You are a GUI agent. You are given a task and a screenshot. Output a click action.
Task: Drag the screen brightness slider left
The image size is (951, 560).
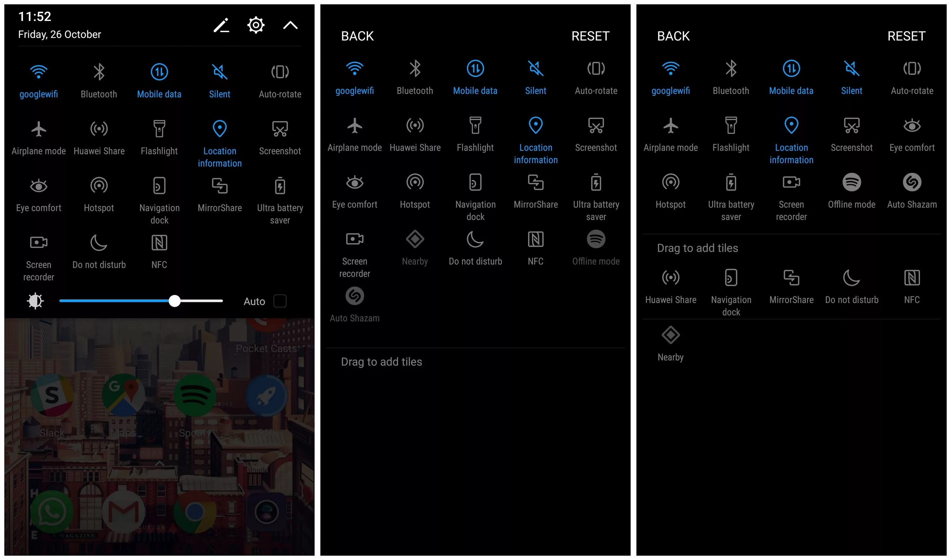click(x=175, y=301)
